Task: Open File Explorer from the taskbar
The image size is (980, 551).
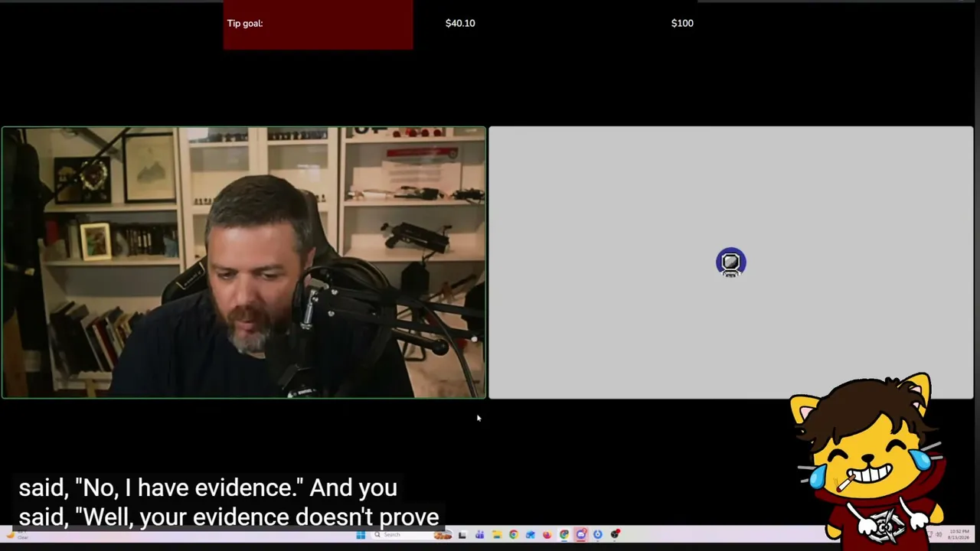Action: [497, 534]
